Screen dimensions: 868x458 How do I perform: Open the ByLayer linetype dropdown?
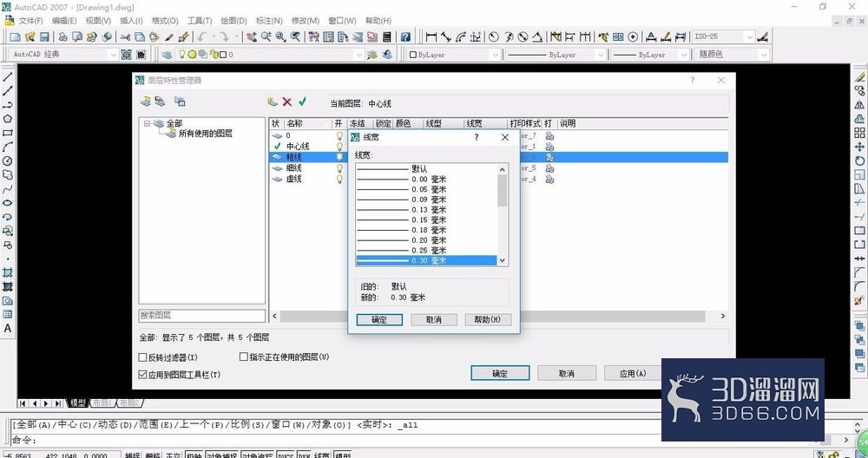[600, 54]
